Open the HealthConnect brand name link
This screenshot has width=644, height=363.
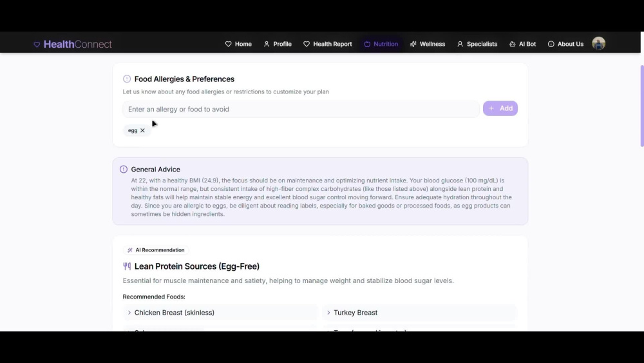(78, 44)
